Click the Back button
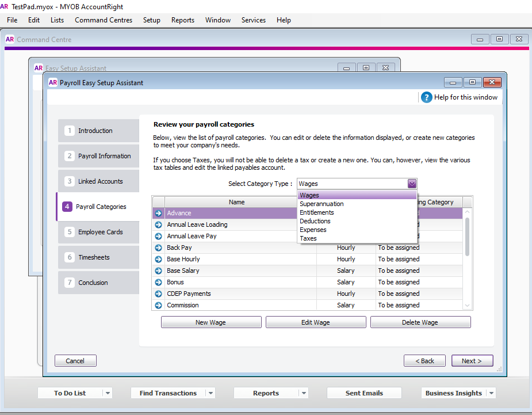Viewport: 532px width, 415px height. coord(424,361)
